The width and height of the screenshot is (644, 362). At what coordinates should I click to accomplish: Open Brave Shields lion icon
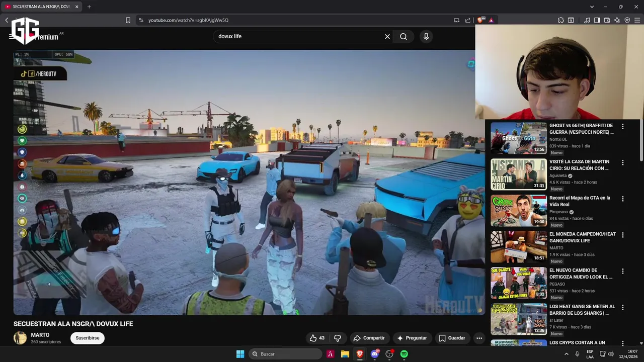(x=480, y=20)
